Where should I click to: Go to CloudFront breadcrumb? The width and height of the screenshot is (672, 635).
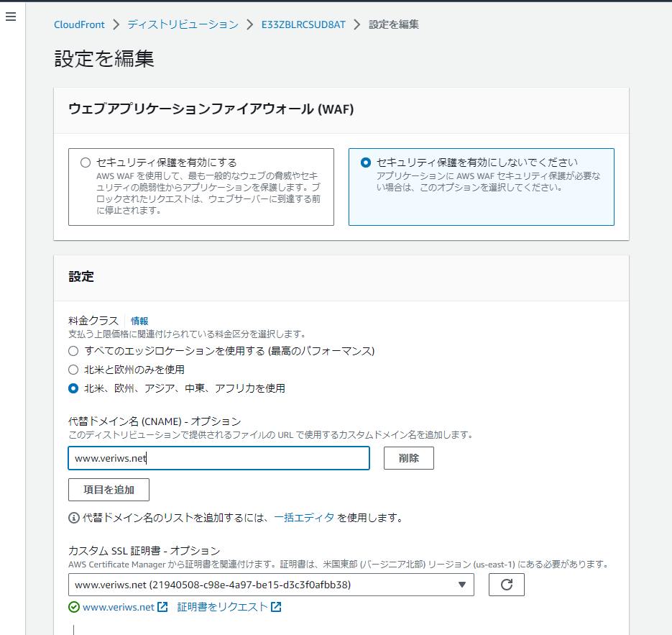[79, 25]
